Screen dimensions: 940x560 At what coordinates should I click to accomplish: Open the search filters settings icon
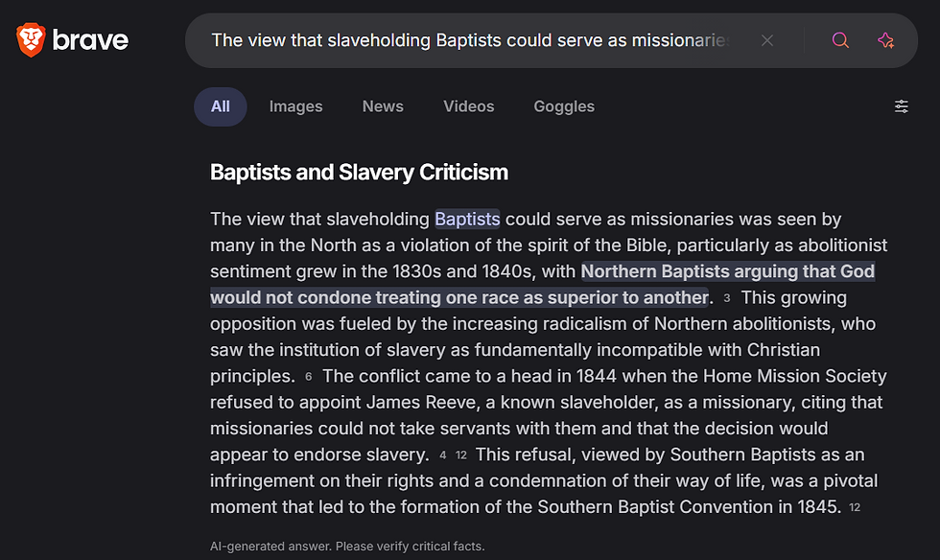[901, 106]
